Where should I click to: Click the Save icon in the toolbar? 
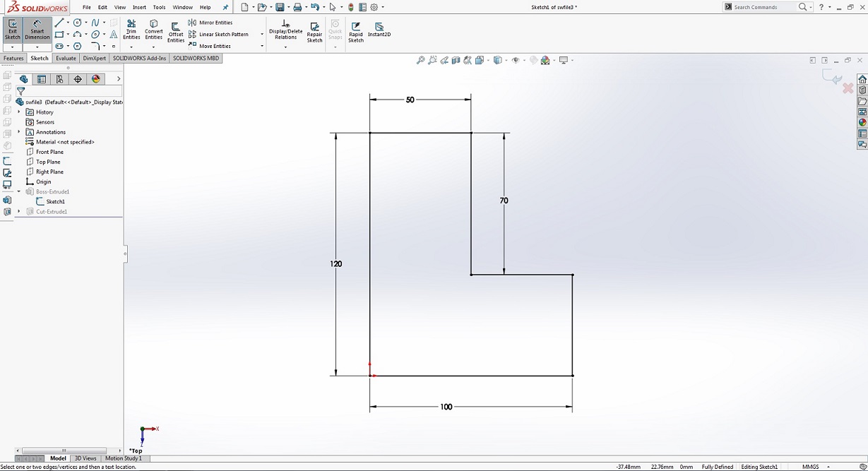280,7
